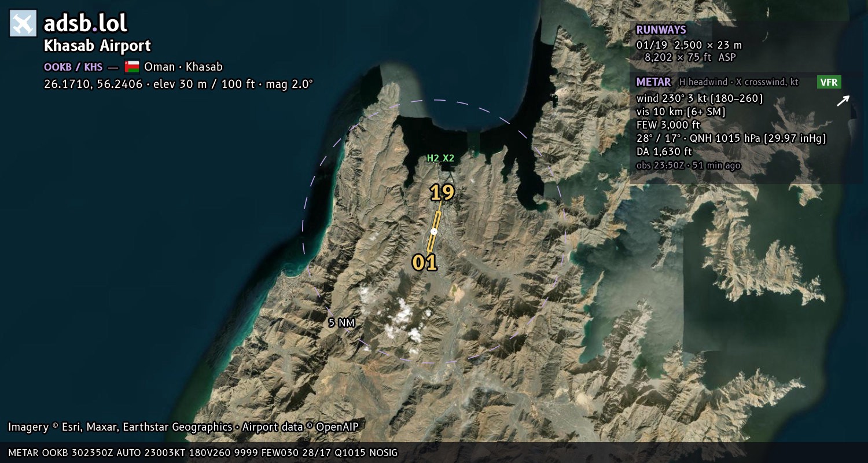Image resolution: width=868 pixels, height=463 pixels.
Task: Click the QNH 1015 hPa pressure line
Action: 731,138
